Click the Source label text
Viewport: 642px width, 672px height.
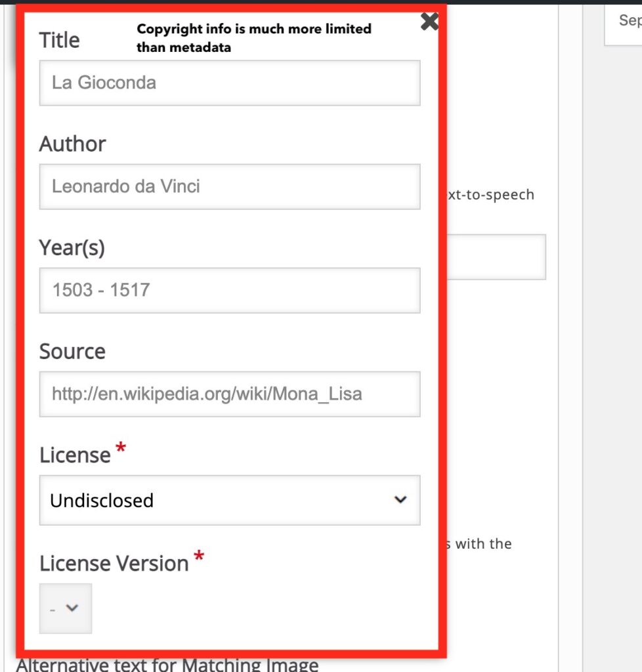point(72,351)
